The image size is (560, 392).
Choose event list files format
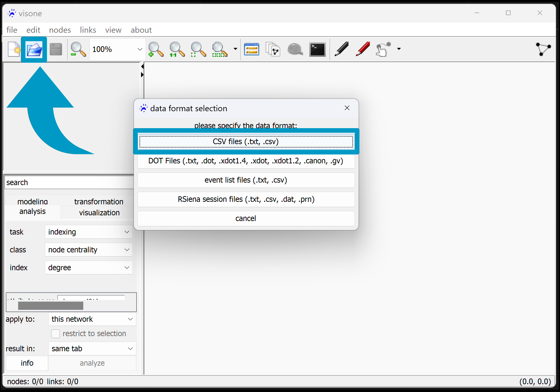[246, 180]
